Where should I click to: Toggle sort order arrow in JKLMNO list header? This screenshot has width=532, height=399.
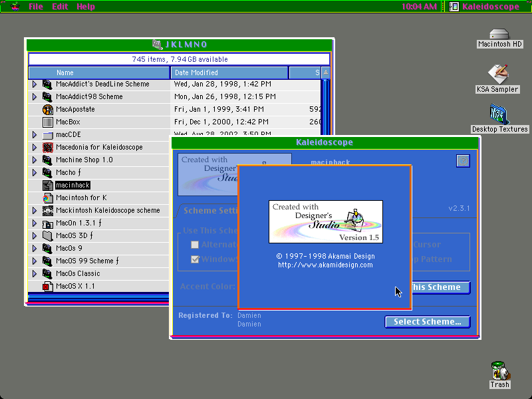325,72
